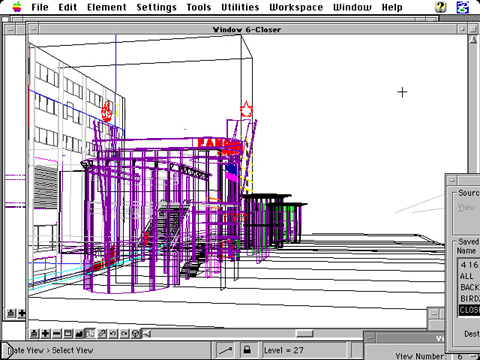Click the help question mark icon in menu bar

(x=441, y=7)
